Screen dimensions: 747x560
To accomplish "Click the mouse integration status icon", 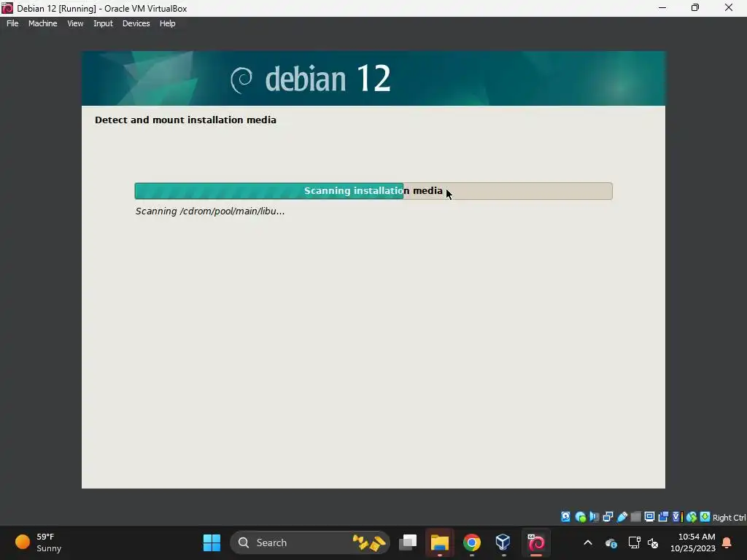I will coord(692,517).
